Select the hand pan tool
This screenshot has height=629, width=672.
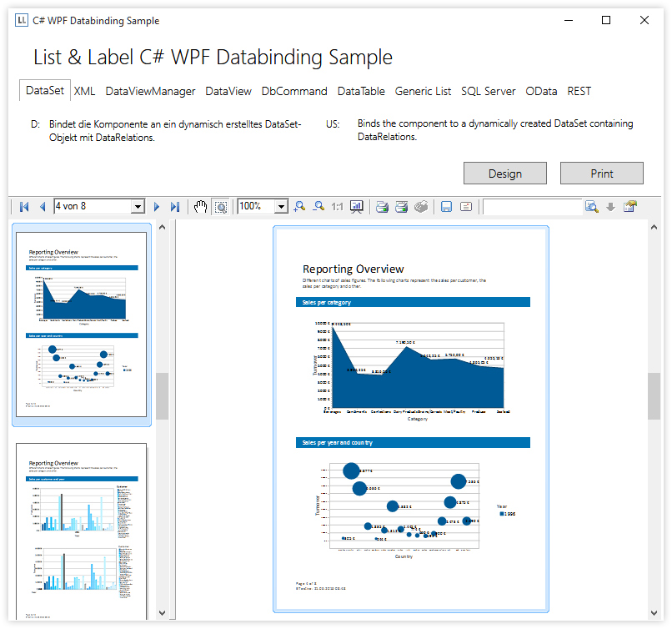click(200, 207)
